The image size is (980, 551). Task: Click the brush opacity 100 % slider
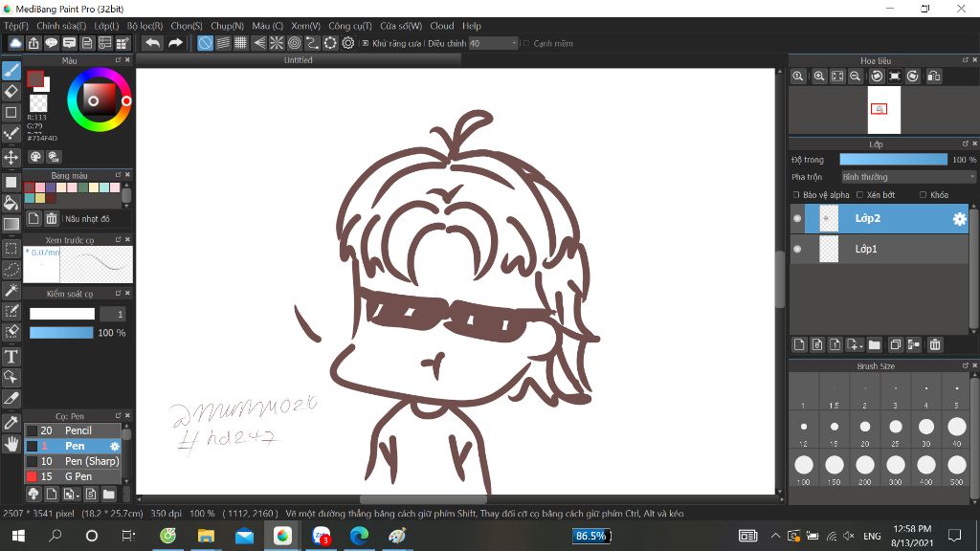61,332
